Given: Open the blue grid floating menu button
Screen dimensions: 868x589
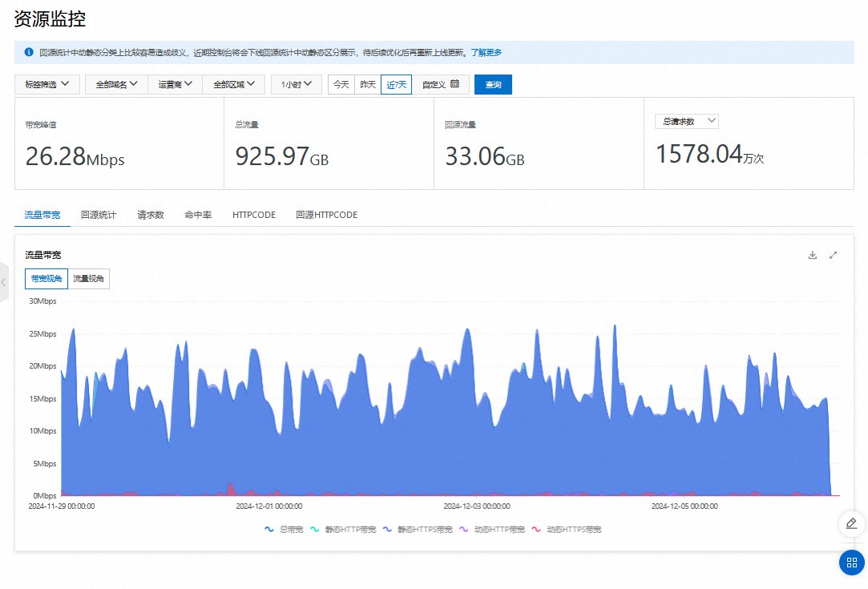Looking at the screenshot, I should (x=851, y=563).
